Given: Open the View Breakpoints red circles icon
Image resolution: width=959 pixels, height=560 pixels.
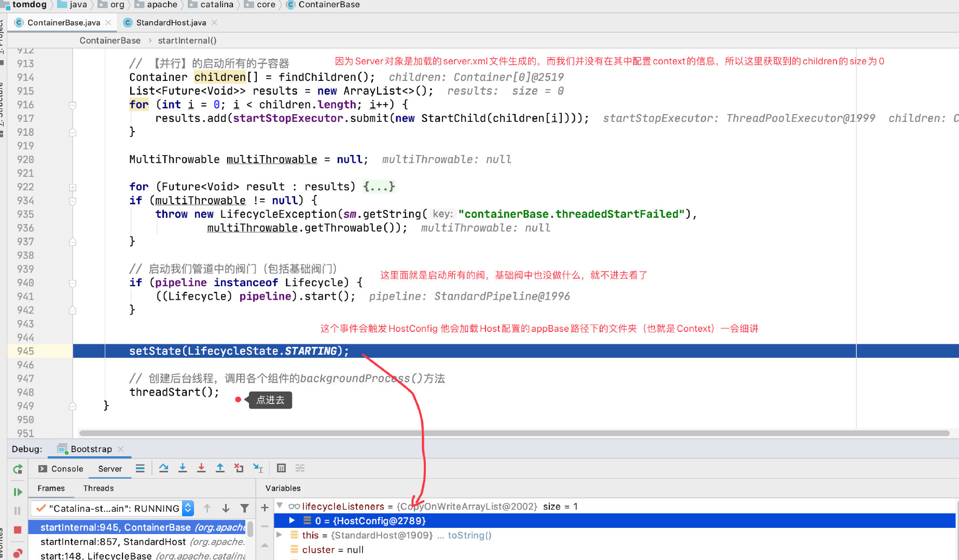Looking at the screenshot, I should point(18,553).
